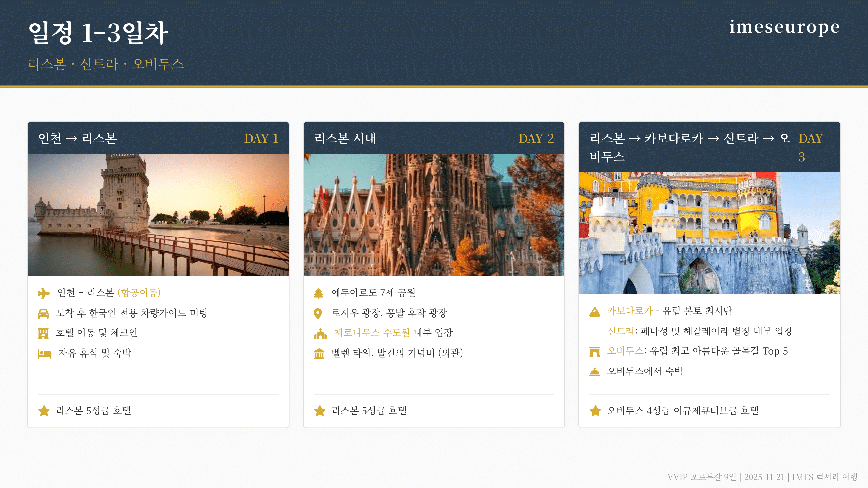
Task: Click the hotel building icon for check-in
Action: pyautogui.click(x=44, y=333)
